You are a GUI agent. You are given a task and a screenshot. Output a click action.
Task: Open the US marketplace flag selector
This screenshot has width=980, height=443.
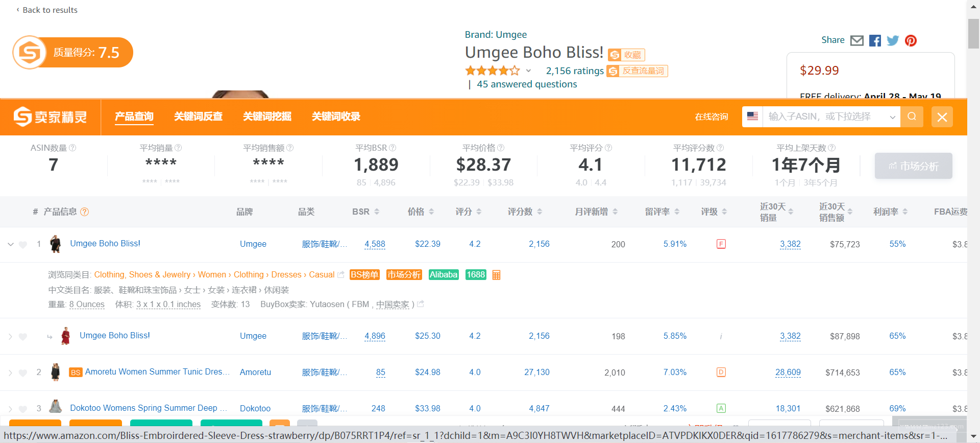pyautogui.click(x=752, y=116)
